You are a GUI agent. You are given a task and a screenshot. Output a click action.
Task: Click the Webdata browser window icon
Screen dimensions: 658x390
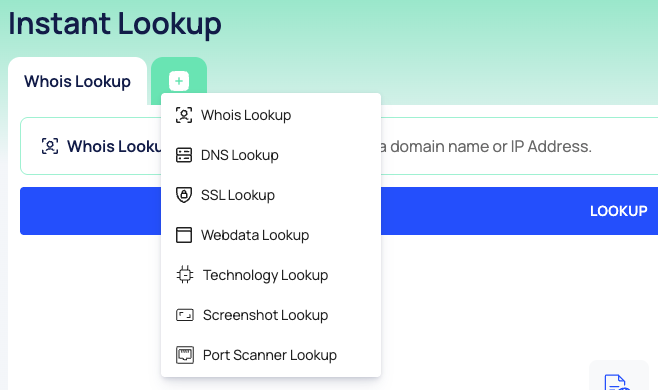click(184, 235)
